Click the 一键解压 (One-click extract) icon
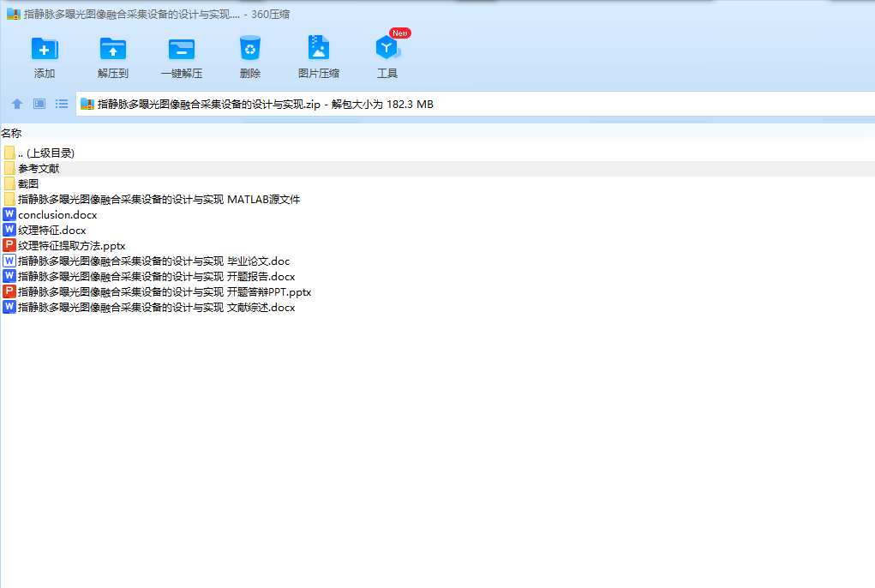875x588 pixels. point(182,49)
